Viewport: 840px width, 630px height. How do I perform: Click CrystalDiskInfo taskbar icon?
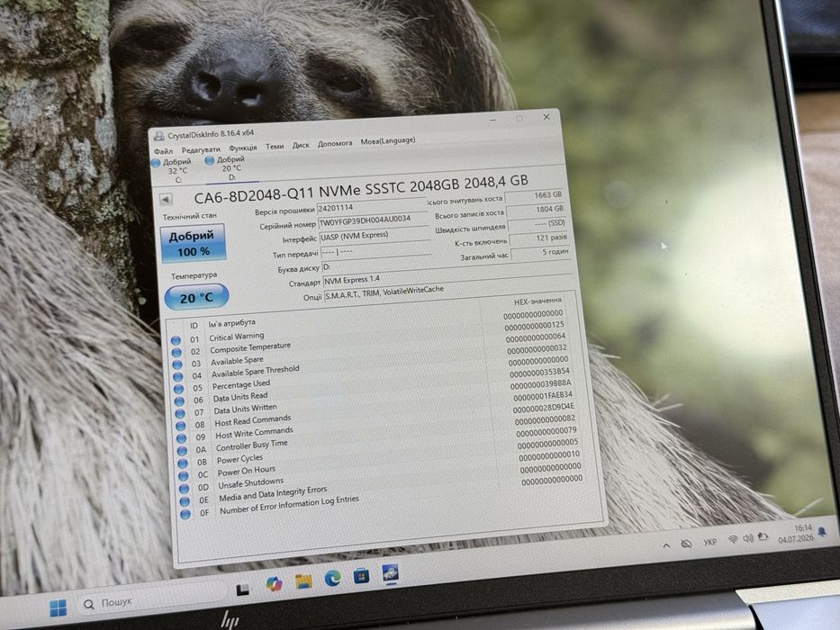[391, 572]
